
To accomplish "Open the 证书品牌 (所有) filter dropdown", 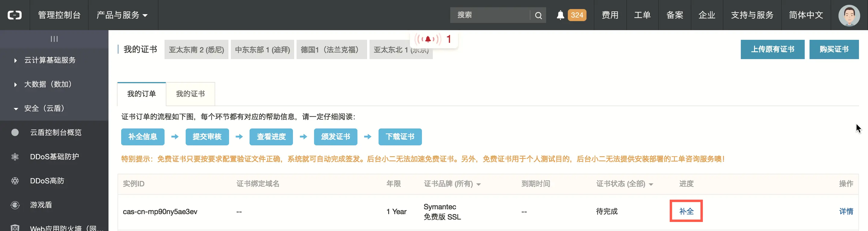I will (x=452, y=184).
